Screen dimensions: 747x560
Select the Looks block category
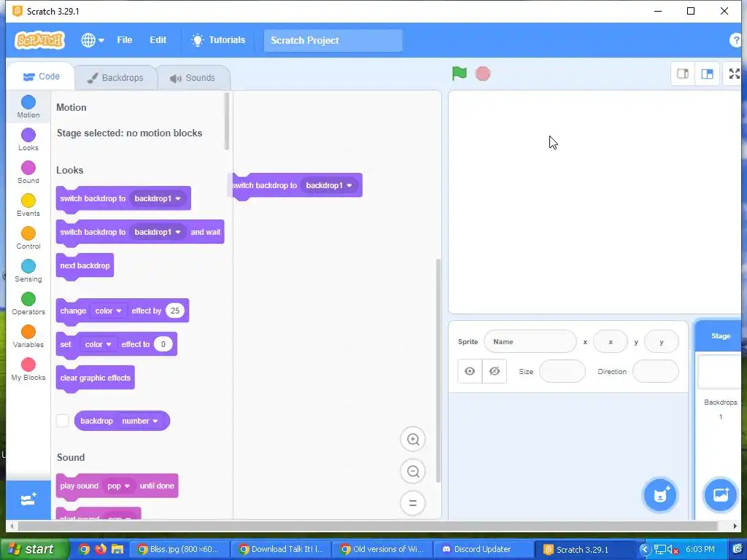28,139
